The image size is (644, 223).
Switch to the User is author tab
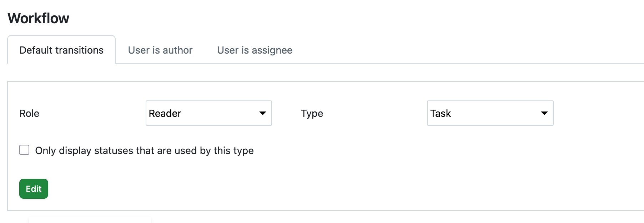click(x=161, y=50)
